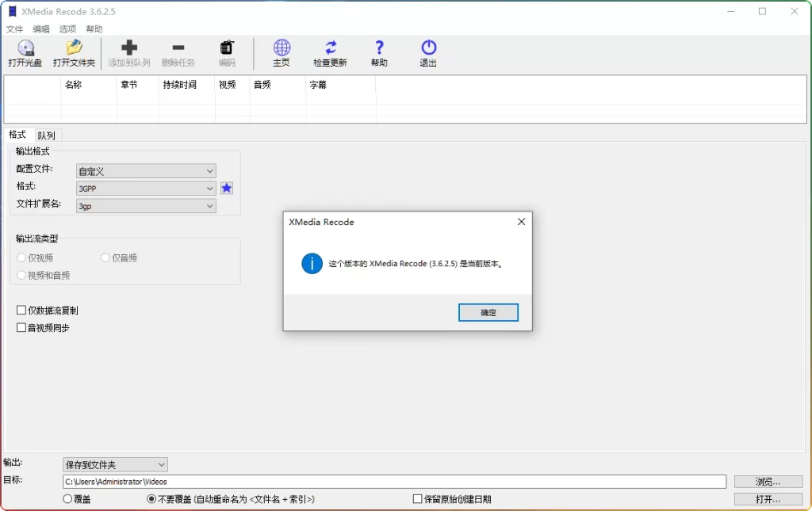
Task: Enable the 仅数据流复制 checkbox
Action: click(x=21, y=311)
